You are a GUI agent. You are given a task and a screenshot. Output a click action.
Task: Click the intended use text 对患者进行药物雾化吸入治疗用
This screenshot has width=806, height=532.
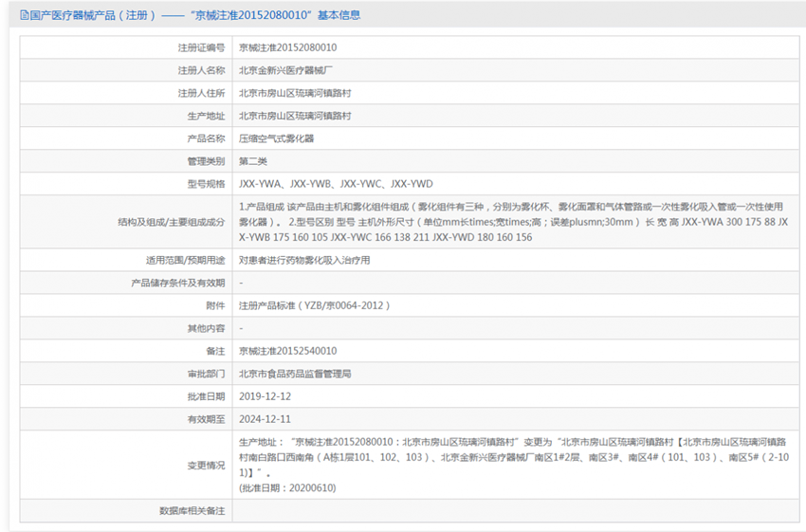(x=304, y=260)
